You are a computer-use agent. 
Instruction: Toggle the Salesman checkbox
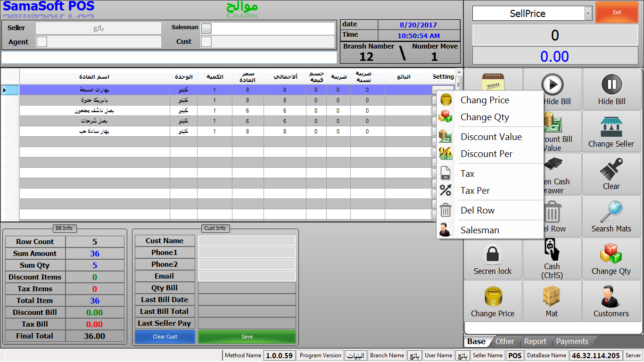coord(206,28)
